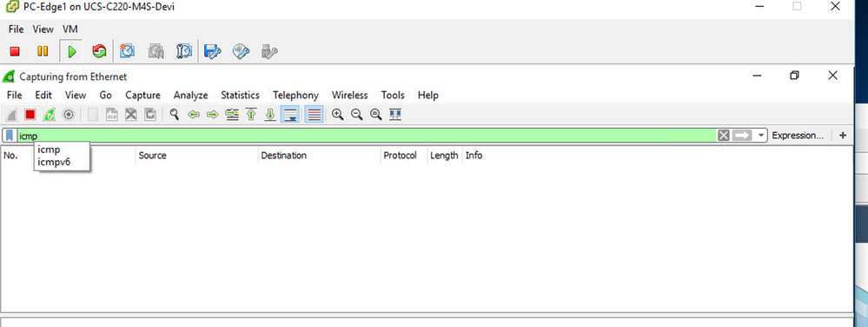Open the Statistics menu

point(241,95)
